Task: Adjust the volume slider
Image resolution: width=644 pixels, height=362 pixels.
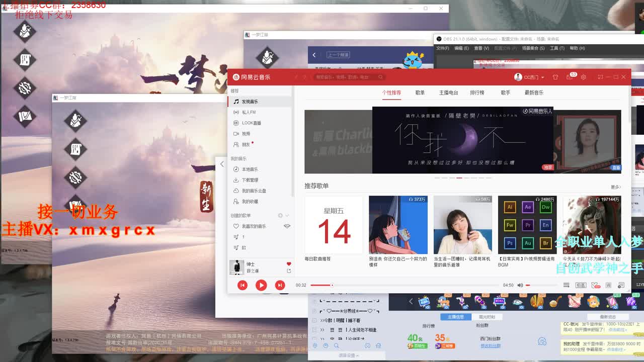Action: coord(540,285)
